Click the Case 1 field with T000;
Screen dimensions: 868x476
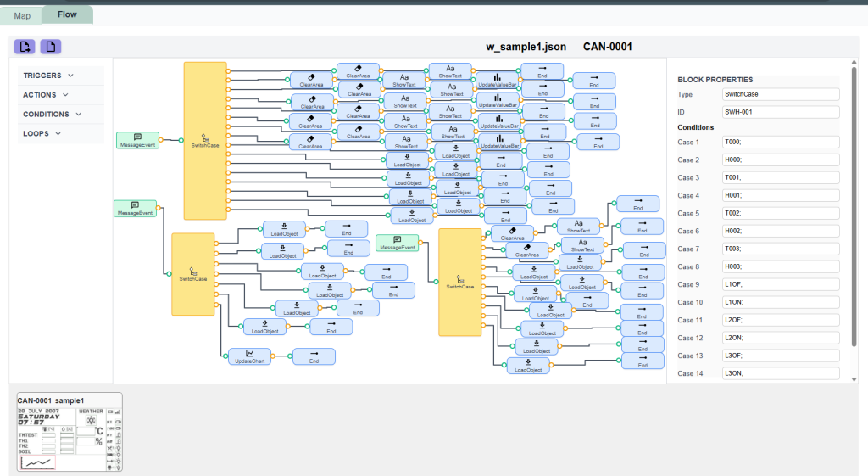click(779, 143)
